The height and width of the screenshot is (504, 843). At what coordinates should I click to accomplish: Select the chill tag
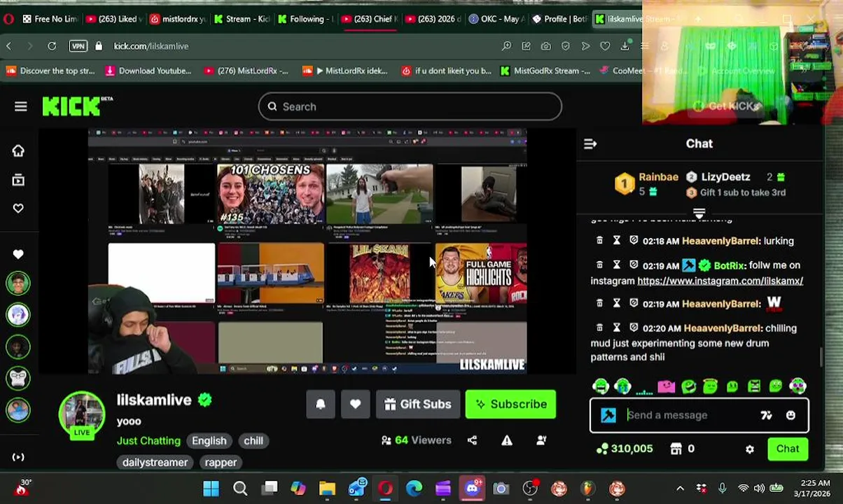point(253,440)
